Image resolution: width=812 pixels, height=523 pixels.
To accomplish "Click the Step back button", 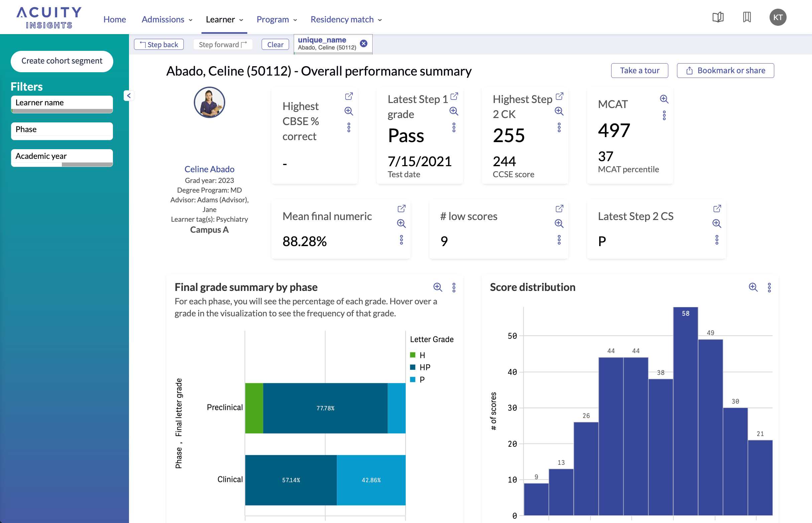I will point(159,44).
